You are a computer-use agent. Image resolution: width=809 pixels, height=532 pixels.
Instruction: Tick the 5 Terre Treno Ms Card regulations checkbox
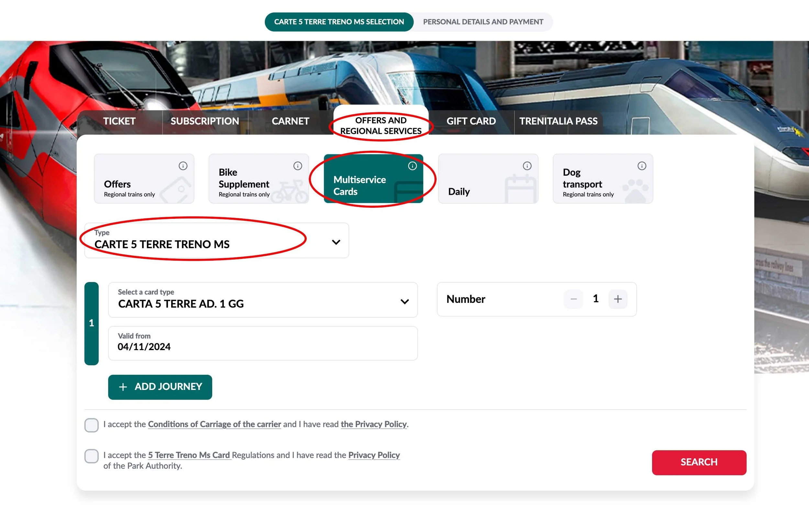click(92, 456)
